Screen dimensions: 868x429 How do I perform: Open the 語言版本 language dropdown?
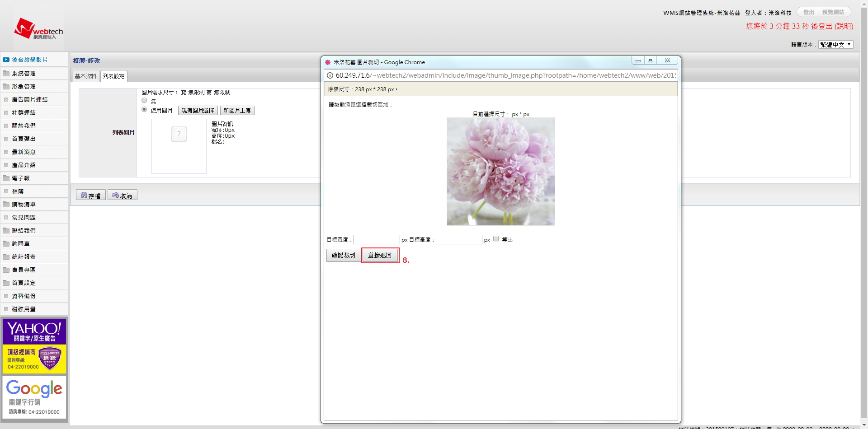(x=835, y=44)
